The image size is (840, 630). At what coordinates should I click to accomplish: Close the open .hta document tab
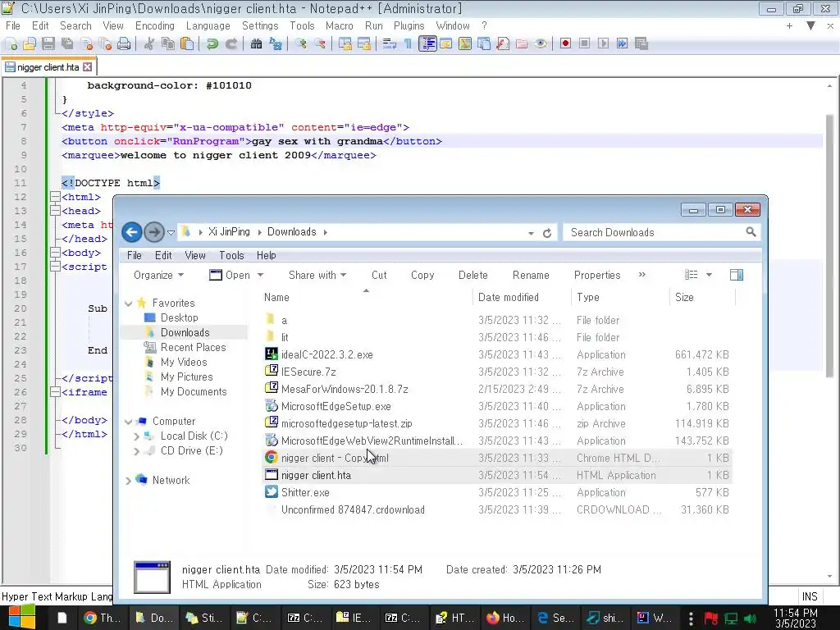(x=87, y=67)
